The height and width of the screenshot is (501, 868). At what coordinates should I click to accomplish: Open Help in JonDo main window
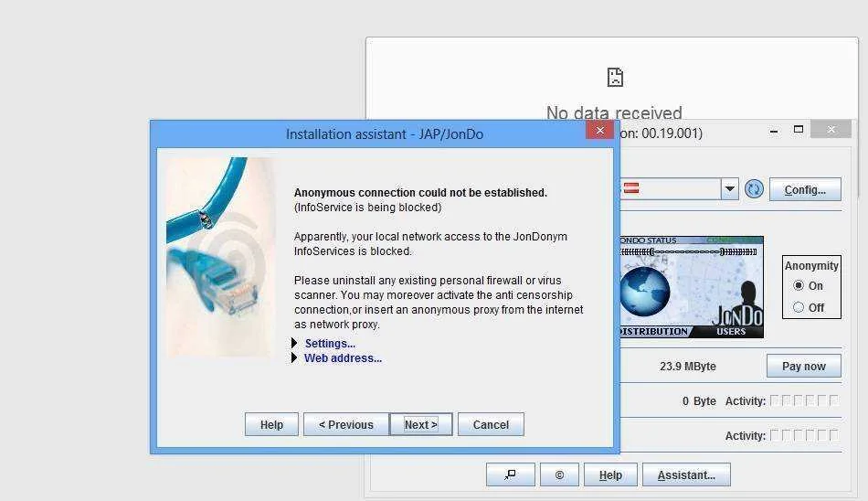[610, 474]
